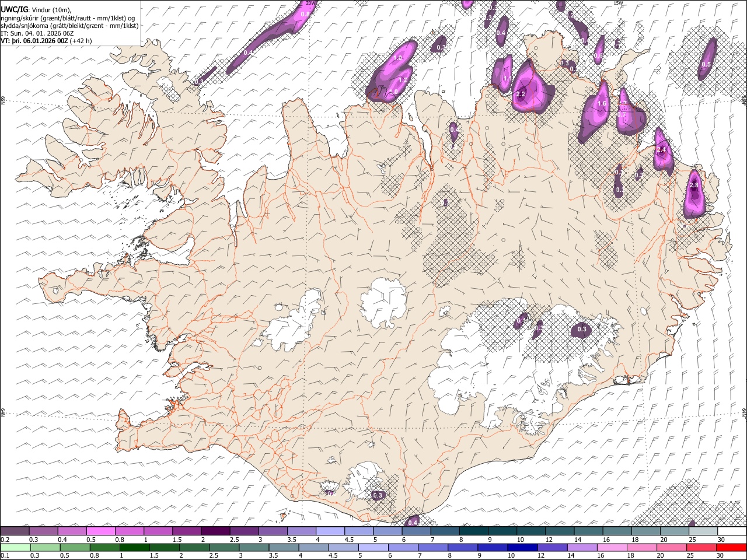The image size is (747, 560).
Task: Click the '(+42 h)' forecast offset
Action: (80, 41)
